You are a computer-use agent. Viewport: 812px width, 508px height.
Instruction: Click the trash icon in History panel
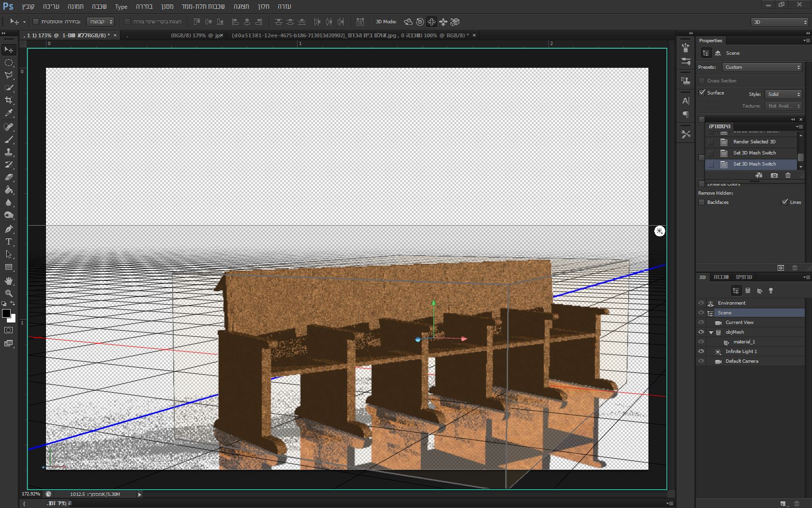(788, 175)
